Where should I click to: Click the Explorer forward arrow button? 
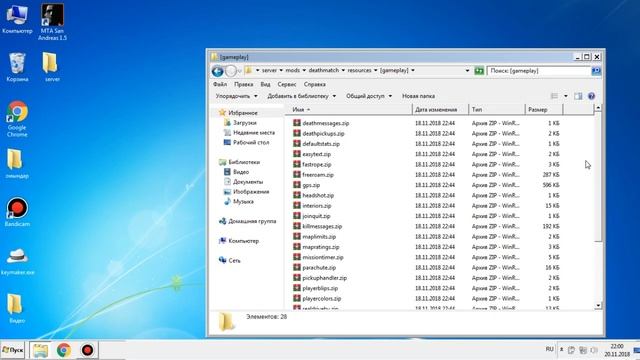click(231, 71)
